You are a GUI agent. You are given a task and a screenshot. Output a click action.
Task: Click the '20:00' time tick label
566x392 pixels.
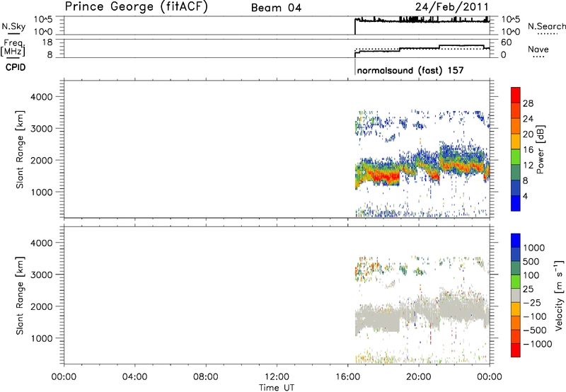click(419, 377)
